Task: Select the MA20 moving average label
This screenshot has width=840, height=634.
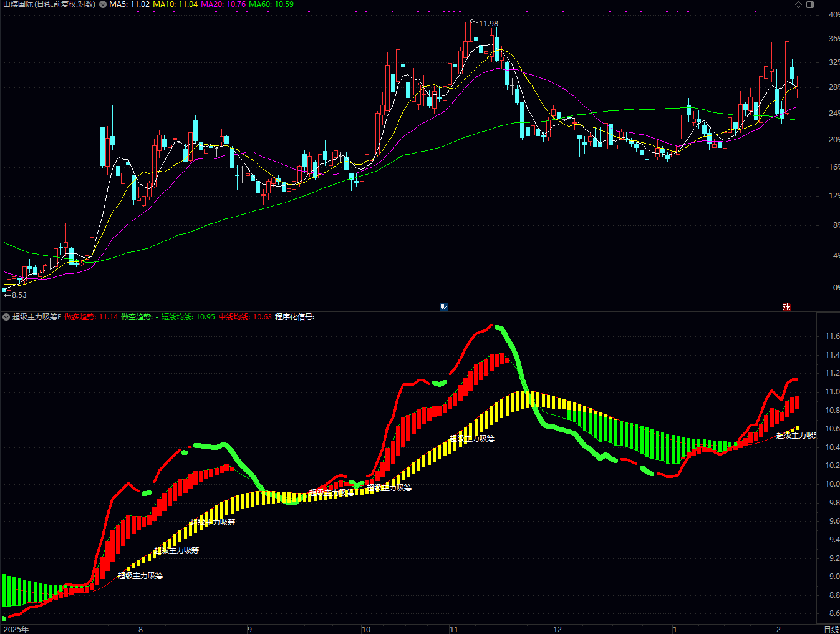Action: click(x=223, y=4)
